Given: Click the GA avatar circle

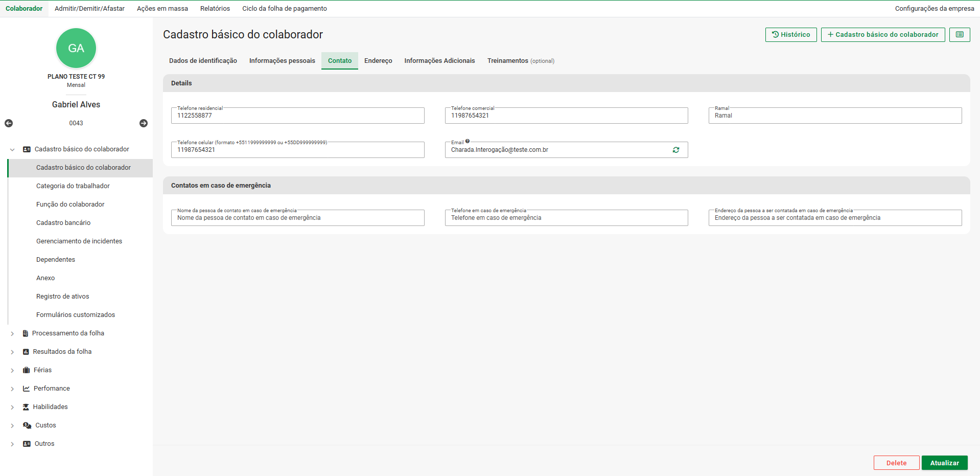Looking at the screenshot, I should 76,48.
